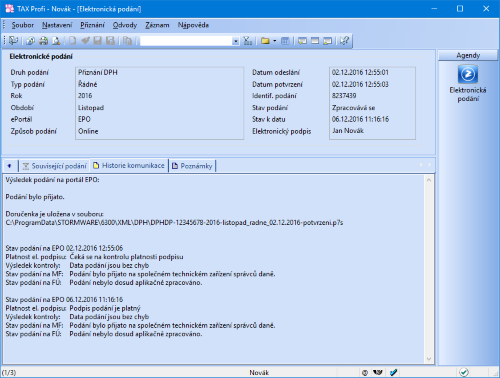Image resolution: width=500 pixels, height=378 pixels.
Task: Click the ePortál value EPO
Action: tap(84, 119)
